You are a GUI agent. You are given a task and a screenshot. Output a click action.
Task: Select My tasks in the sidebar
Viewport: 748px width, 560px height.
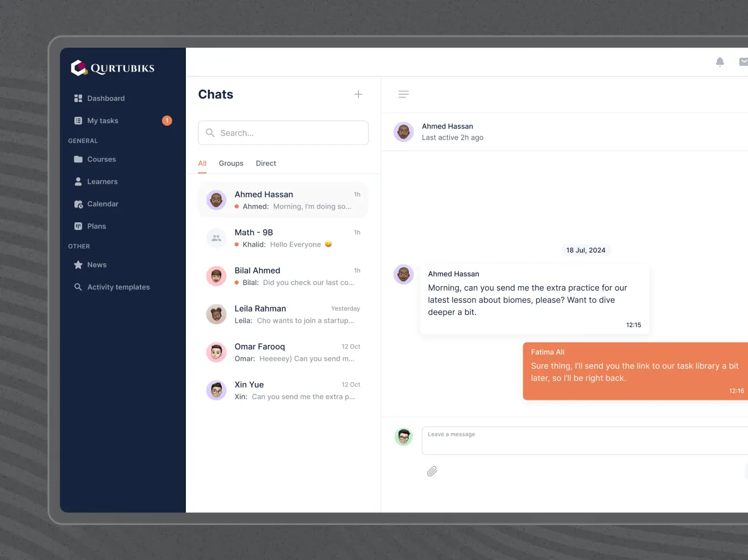point(103,120)
